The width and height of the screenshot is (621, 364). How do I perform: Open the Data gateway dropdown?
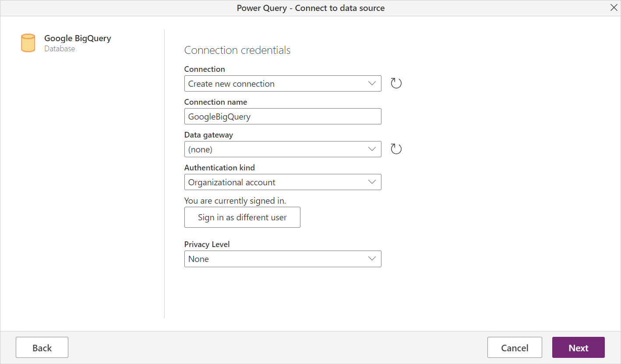(x=283, y=149)
